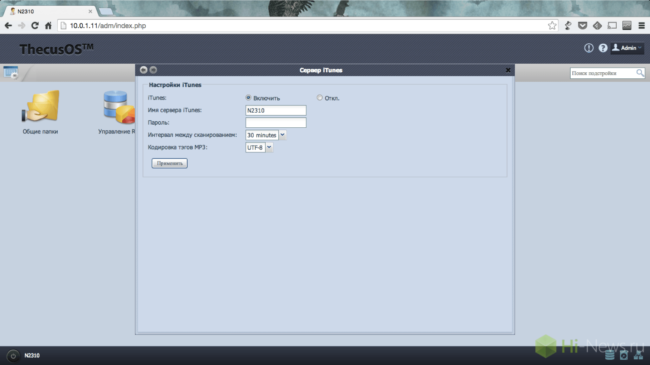Close the Сервер iTunes dialog
This screenshot has width=650, height=365.
(x=508, y=70)
